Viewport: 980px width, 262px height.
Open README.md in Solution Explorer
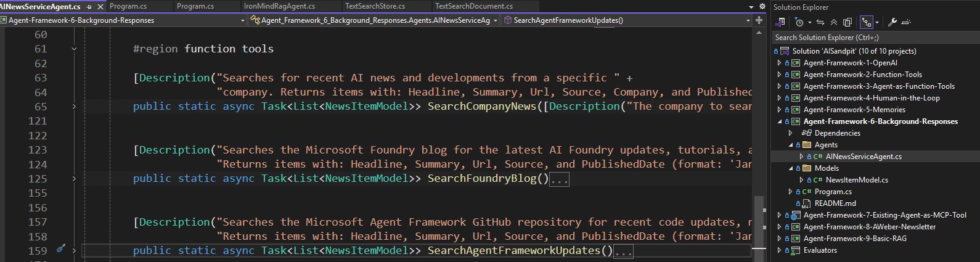[835, 203]
